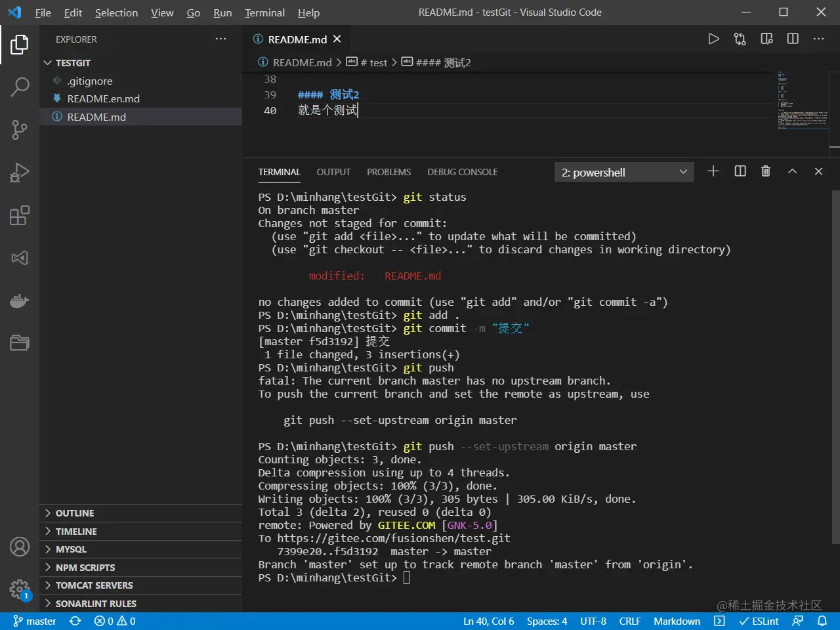Click 'Ln 40, Col 6' cursor position
Screen dimensions: 840x630
tap(488, 621)
